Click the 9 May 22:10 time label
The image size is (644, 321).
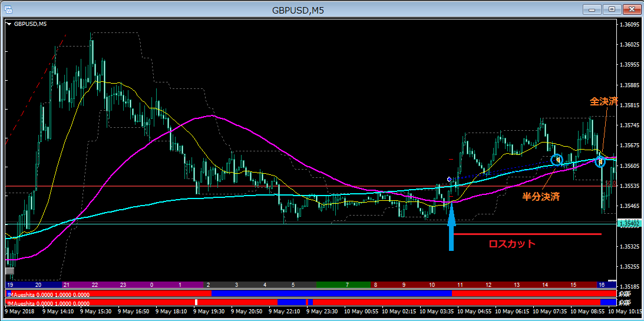284,312
